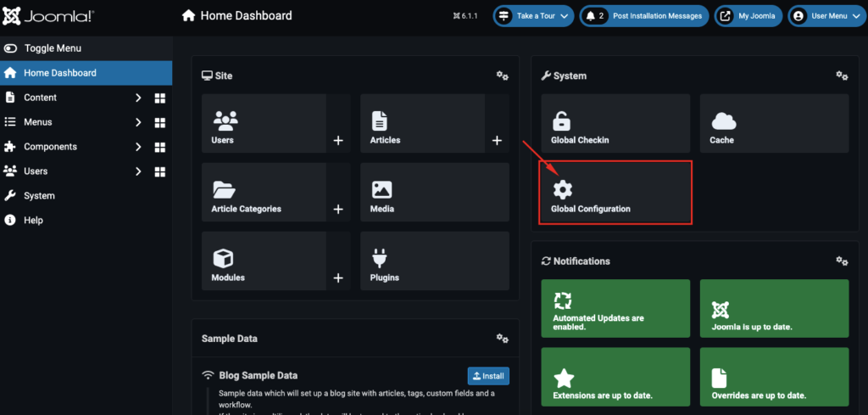Click the Joomla version 6.1.1 label

465,16
